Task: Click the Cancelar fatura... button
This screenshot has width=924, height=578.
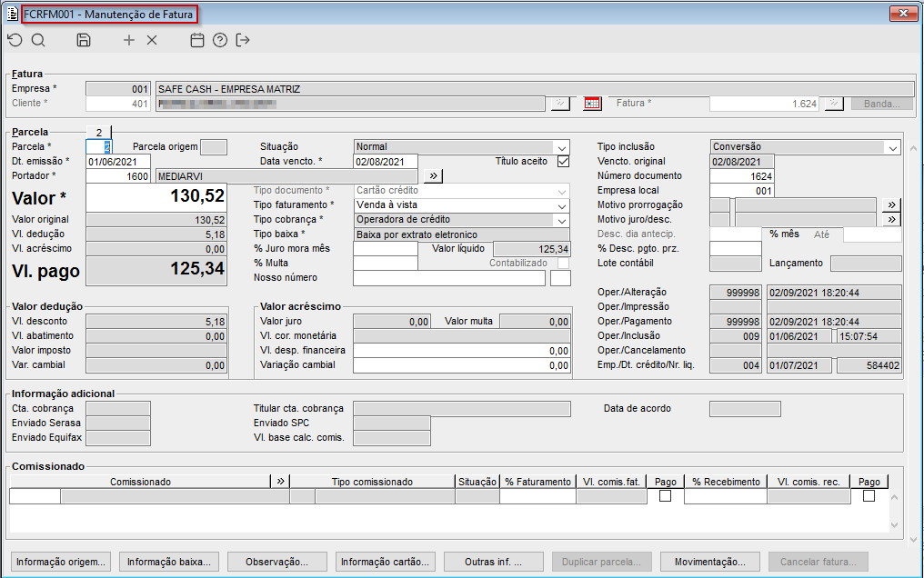Action: [819, 562]
